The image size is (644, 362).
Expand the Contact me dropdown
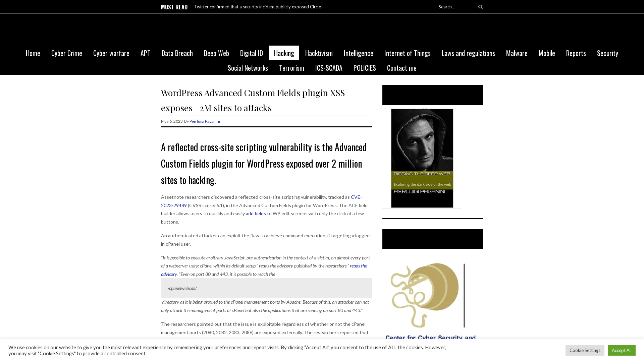point(401,67)
